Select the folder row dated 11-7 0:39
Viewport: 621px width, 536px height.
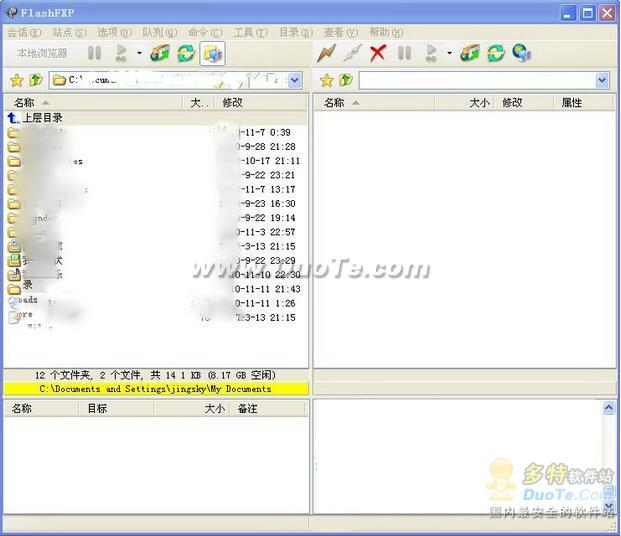pos(156,132)
